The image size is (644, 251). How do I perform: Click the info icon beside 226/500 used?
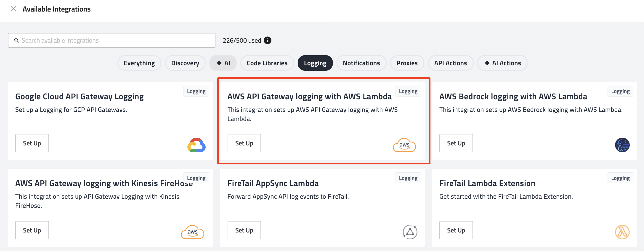pos(267,40)
